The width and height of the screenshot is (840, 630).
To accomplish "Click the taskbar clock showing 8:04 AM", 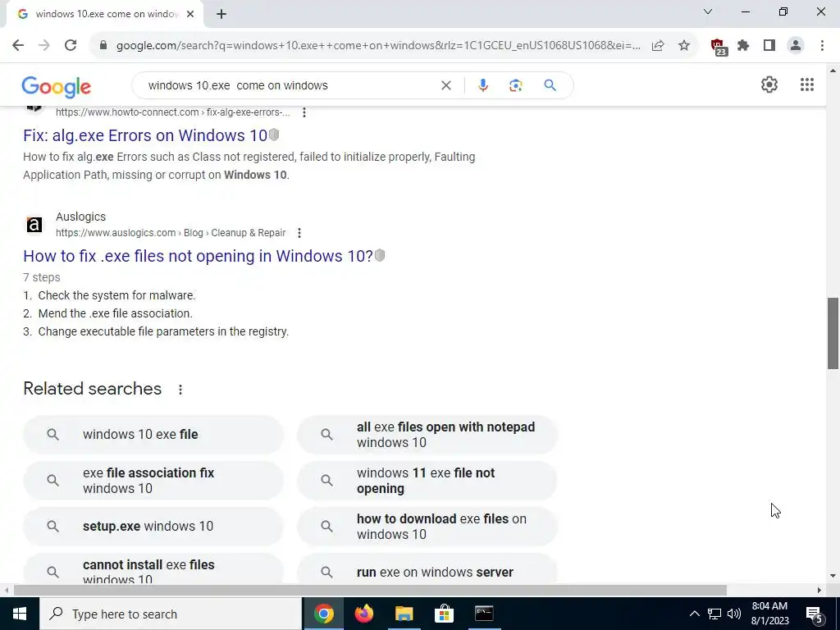I will [769, 614].
